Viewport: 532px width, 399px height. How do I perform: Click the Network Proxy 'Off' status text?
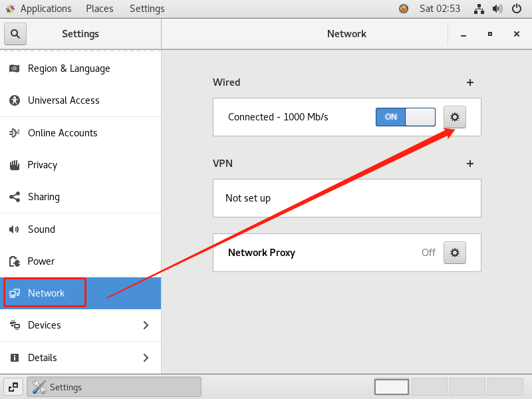pos(428,253)
